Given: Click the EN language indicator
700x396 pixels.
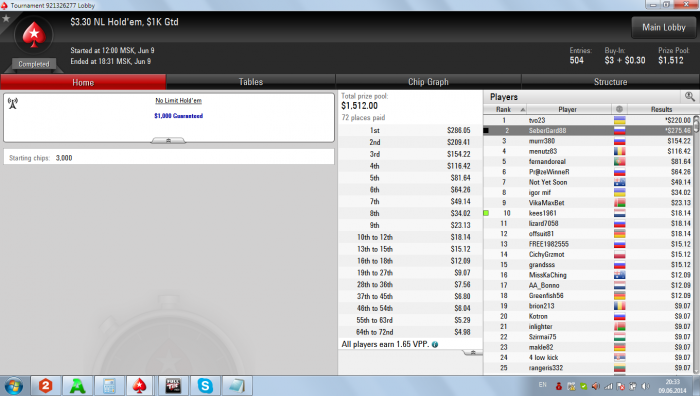Looking at the screenshot, I should coord(542,385).
